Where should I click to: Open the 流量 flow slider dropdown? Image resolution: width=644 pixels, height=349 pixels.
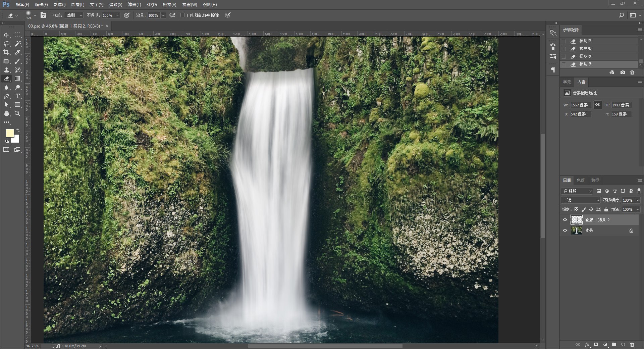[163, 15]
